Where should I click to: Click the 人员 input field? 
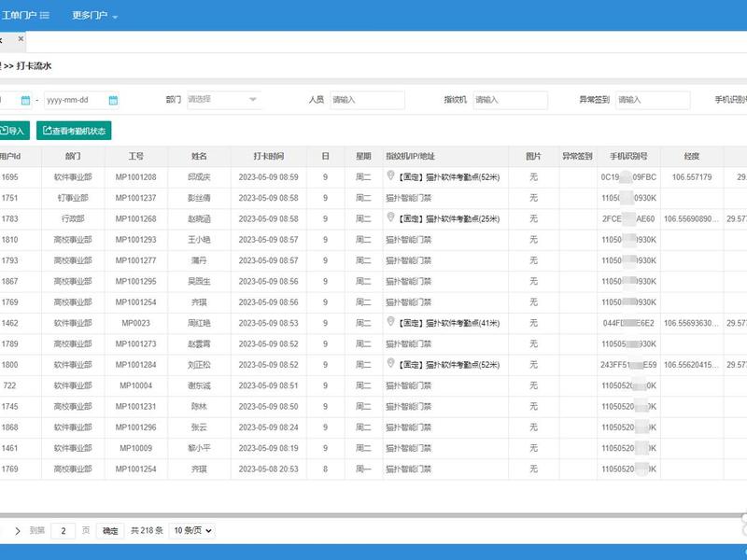coord(367,100)
